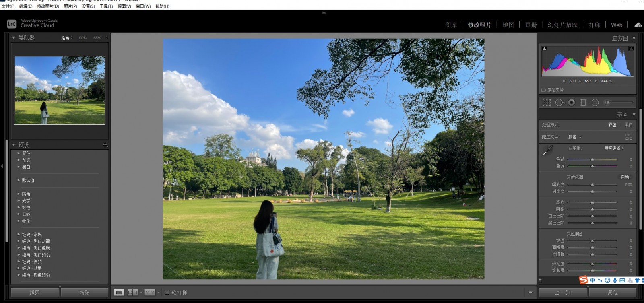Screen dimensions: 644x303
Task: Open the profile browser grid icon
Action: (x=629, y=137)
